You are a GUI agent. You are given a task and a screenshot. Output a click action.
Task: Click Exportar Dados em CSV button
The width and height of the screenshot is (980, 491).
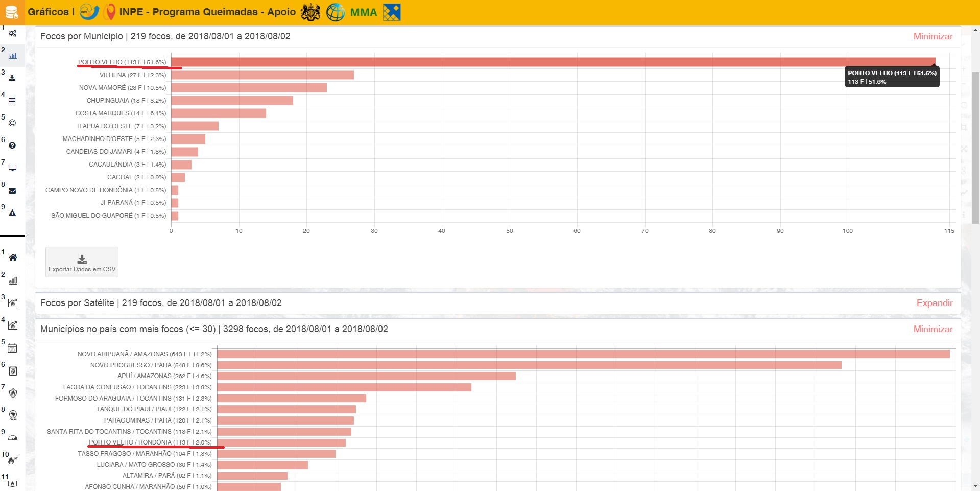point(82,262)
